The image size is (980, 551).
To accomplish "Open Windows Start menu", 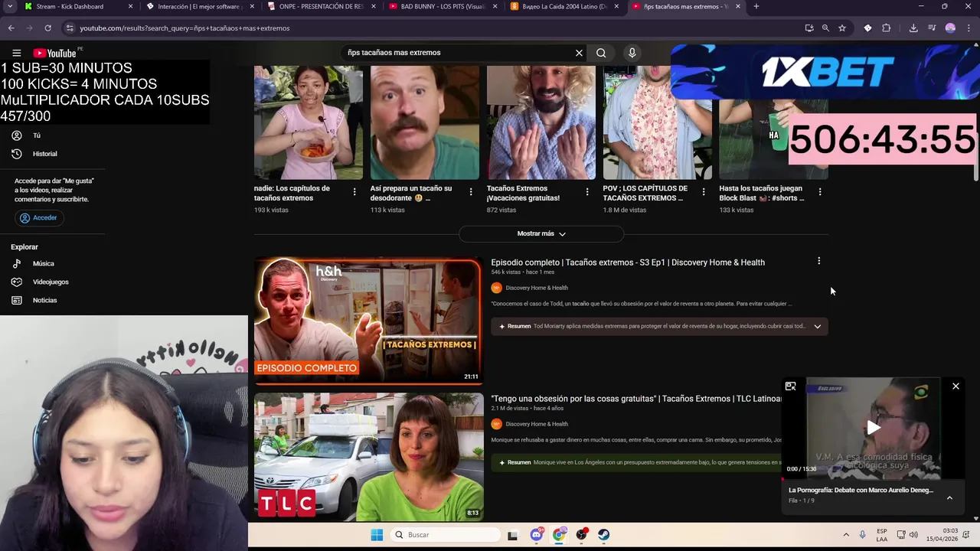I will (x=377, y=535).
